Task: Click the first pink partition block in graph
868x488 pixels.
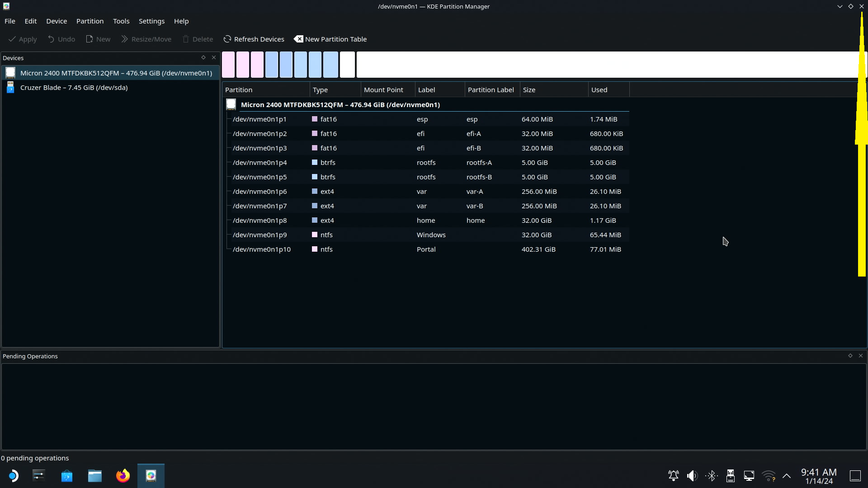Action: point(228,65)
